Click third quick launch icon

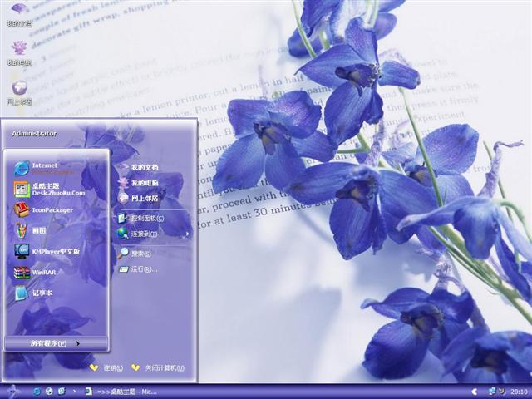click(62, 392)
